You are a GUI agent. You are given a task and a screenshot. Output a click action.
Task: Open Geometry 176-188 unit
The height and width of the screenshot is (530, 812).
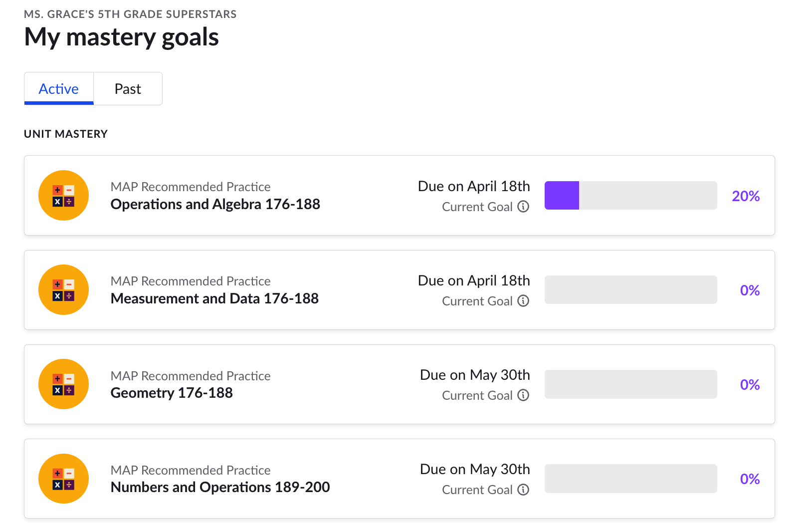click(172, 393)
